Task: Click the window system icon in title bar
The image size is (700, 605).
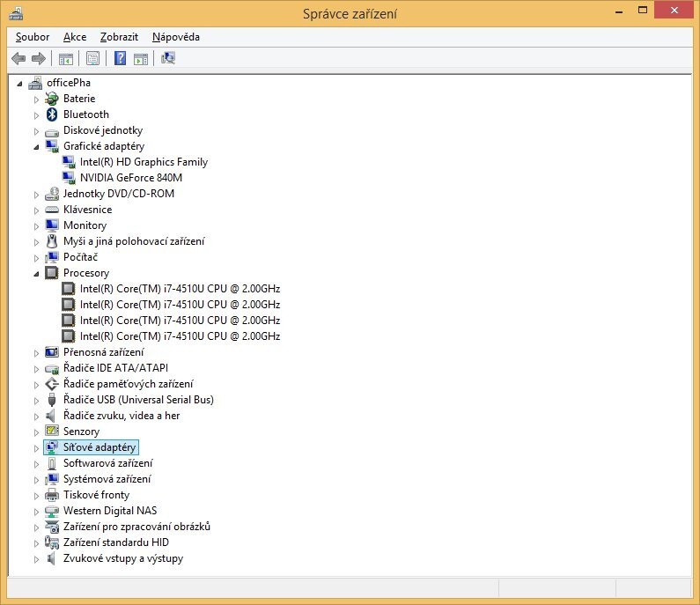Action: pyautogui.click(x=16, y=14)
